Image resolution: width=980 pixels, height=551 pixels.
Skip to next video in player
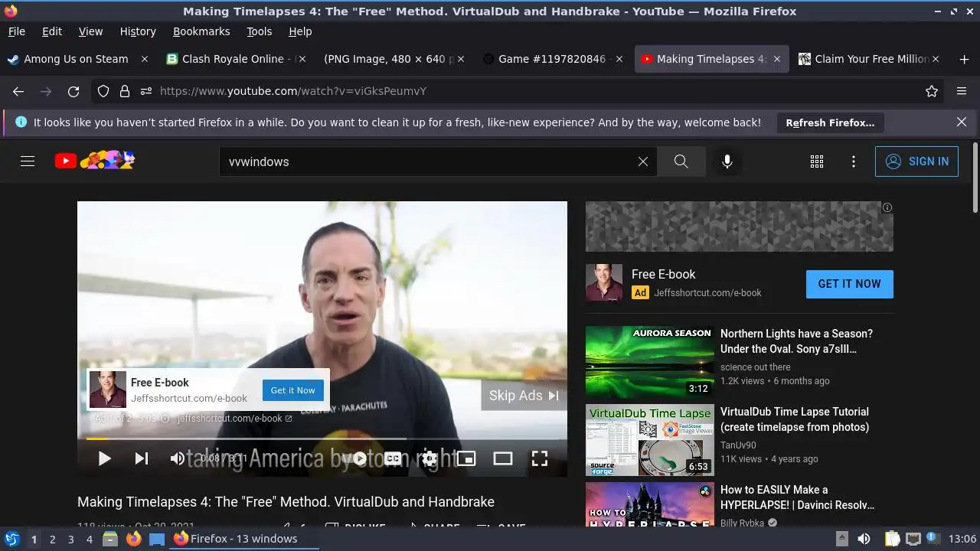point(142,458)
